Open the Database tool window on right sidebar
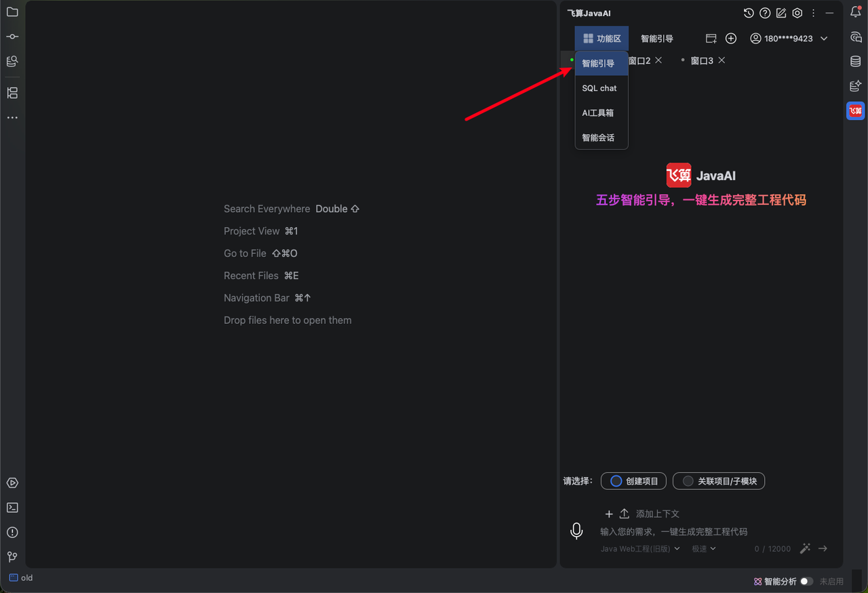868x593 pixels. pyautogui.click(x=856, y=61)
